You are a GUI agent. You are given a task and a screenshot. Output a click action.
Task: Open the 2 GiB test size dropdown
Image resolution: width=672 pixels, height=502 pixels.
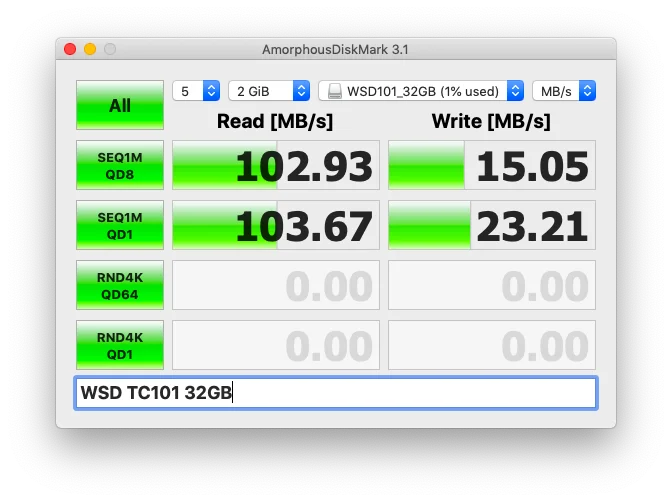click(x=269, y=91)
